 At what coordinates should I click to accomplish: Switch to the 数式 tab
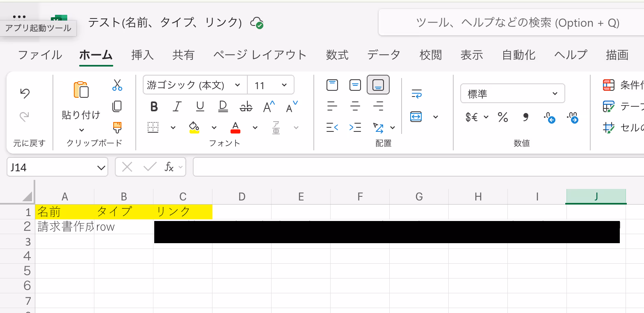point(337,55)
